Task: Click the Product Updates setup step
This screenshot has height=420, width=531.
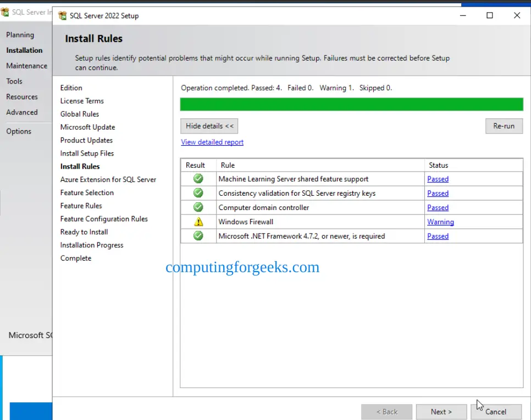Action: 86,140
